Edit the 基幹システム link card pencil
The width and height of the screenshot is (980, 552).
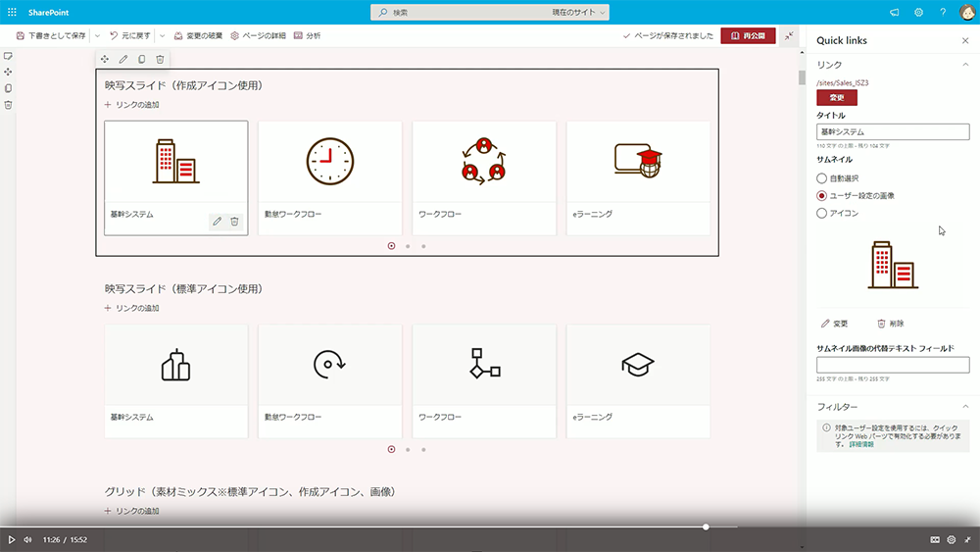click(x=217, y=222)
